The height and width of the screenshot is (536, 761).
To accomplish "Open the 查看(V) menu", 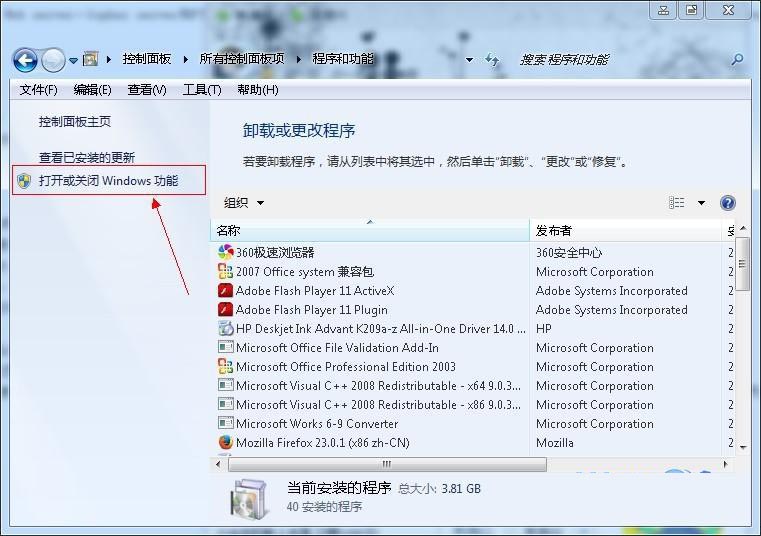I will (x=147, y=90).
